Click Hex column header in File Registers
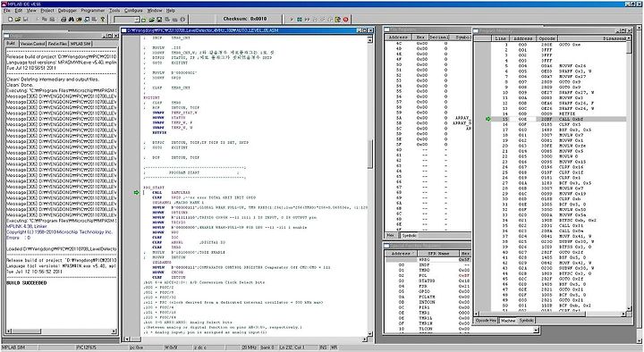 coord(420,38)
